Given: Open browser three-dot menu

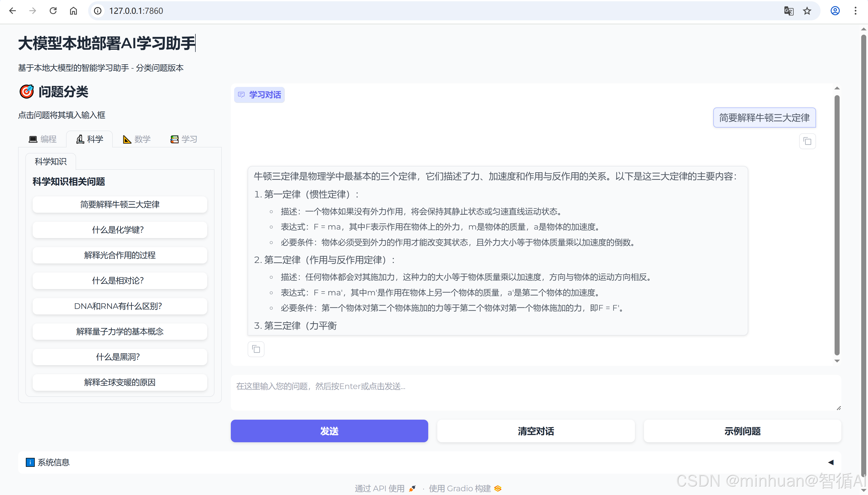Looking at the screenshot, I should (855, 11).
